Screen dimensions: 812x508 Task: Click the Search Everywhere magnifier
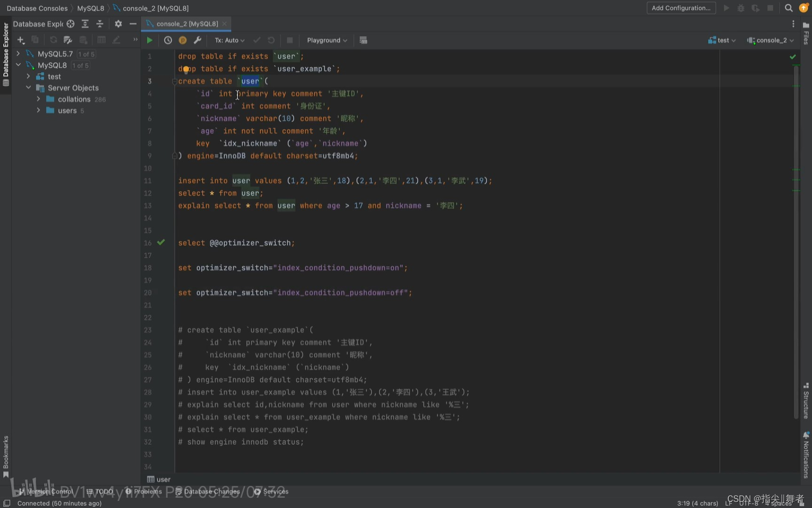coord(789,8)
